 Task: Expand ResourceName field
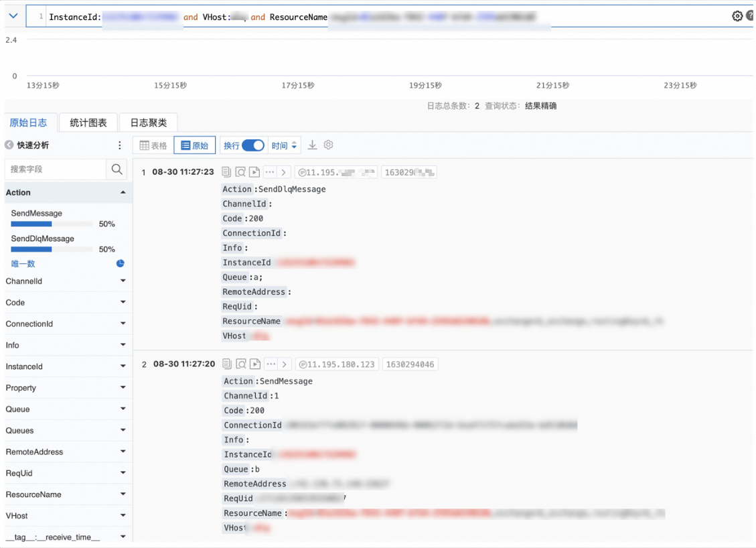(x=123, y=494)
